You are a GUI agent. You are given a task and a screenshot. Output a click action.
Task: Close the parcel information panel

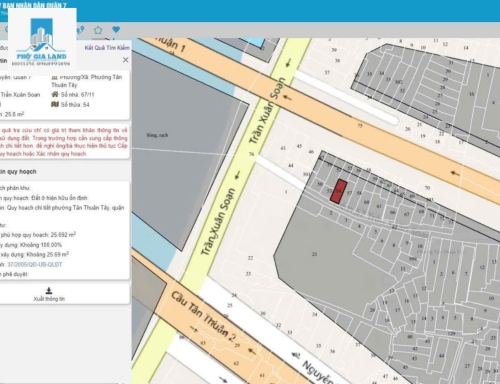click(x=125, y=60)
